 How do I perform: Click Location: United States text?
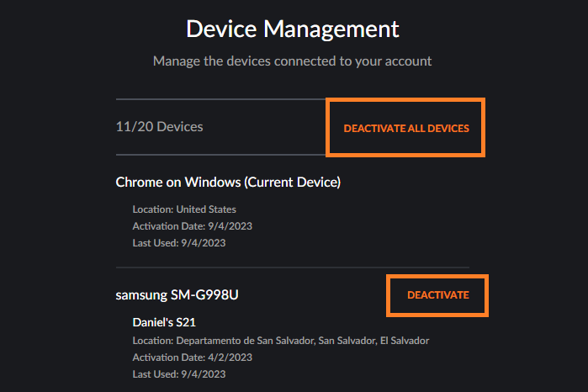pos(184,209)
